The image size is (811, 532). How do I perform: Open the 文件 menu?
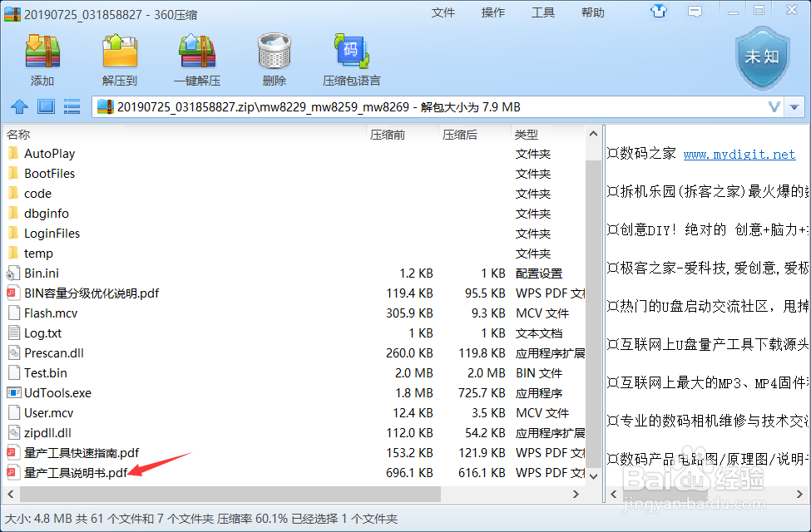click(443, 12)
